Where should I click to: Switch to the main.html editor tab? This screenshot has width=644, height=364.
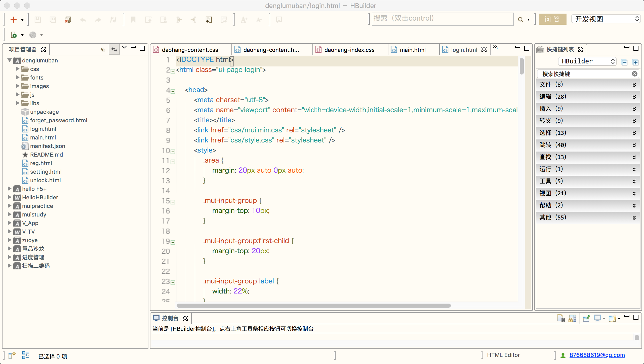413,50
